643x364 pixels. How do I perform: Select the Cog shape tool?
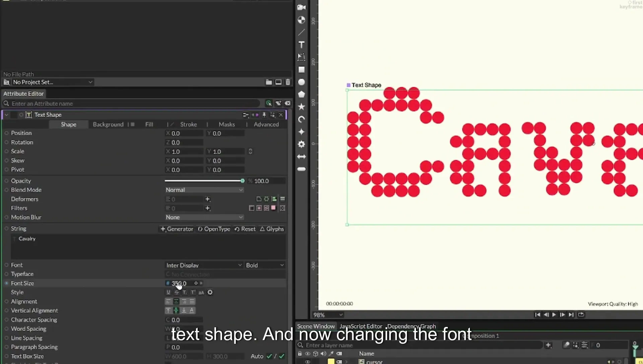pyautogui.click(x=301, y=144)
